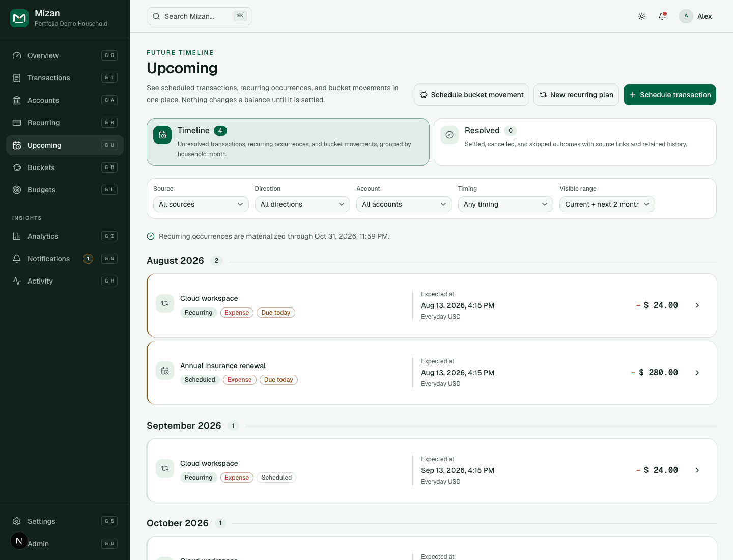
Task: Click the Timeline count badge 4
Action: pos(220,131)
